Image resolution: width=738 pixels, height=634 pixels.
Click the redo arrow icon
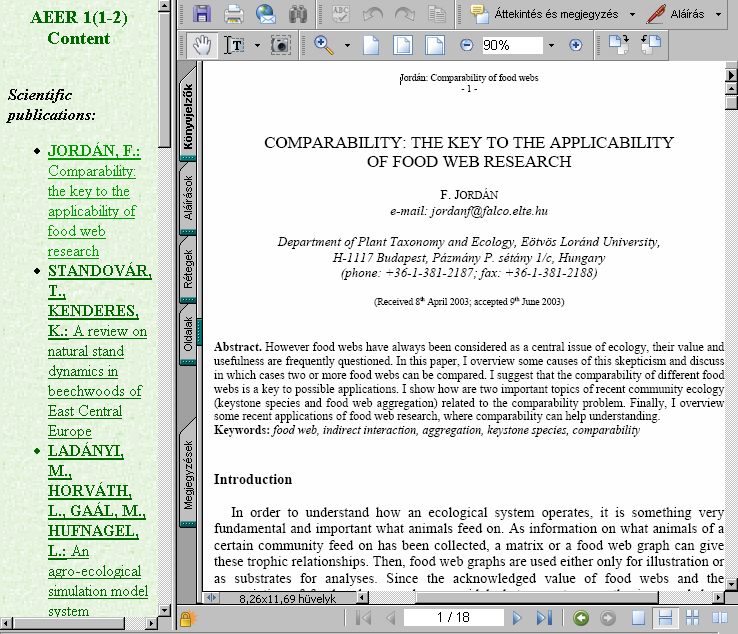pos(405,14)
